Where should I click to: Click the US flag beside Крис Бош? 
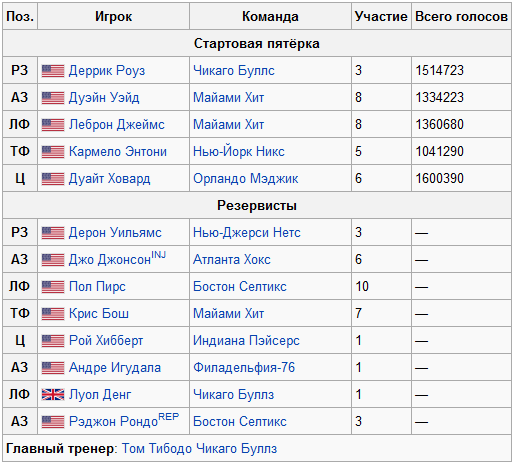click(53, 314)
